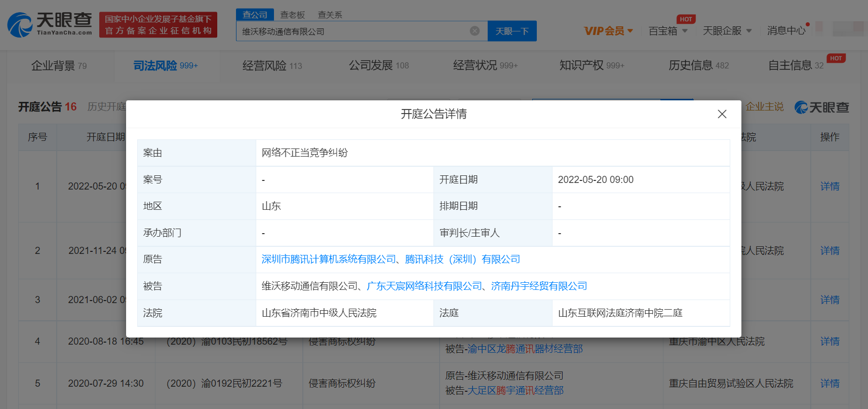Open 消息中心 notifications
Viewport: 868px width, 409px height.
786,31
